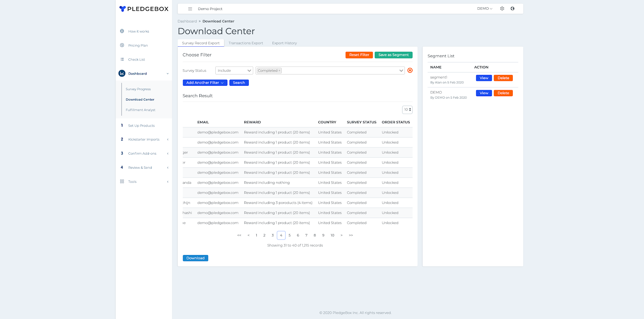
Task: Remove the Survey Status filter row
Action: point(410,70)
